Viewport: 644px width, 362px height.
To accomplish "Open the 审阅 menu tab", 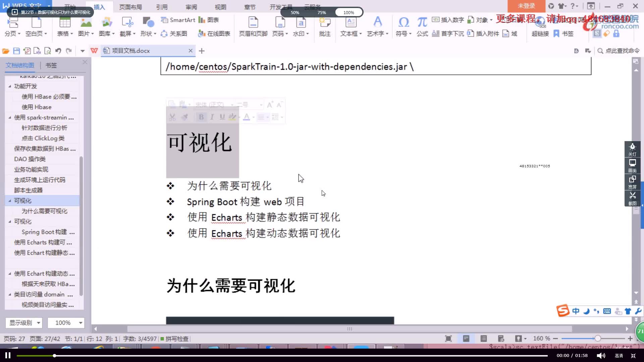I will coord(192,7).
